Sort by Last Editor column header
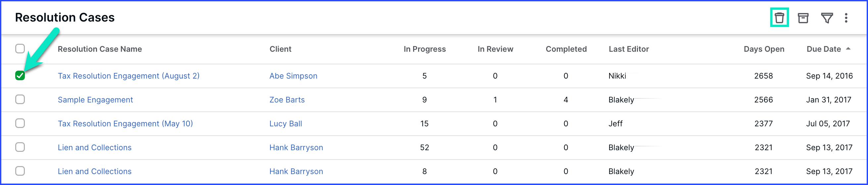868x185 pixels. pyautogui.click(x=628, y=49)
